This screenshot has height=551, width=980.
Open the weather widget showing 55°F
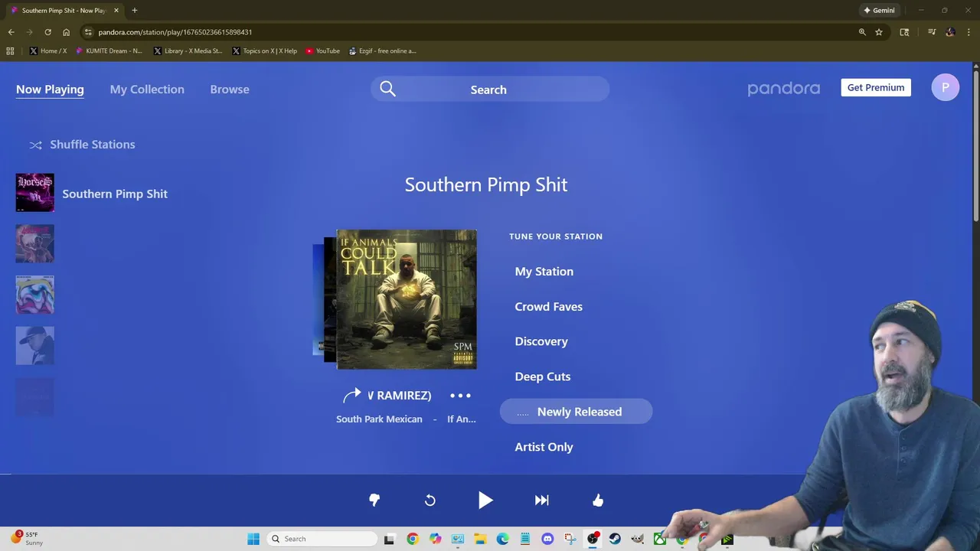(x=27, y=539)
